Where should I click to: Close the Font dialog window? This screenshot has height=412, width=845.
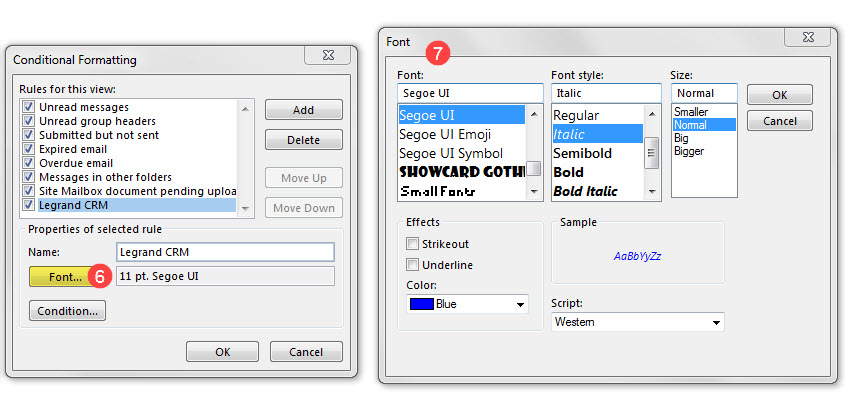pyautogui.click(x=811, y=37)
